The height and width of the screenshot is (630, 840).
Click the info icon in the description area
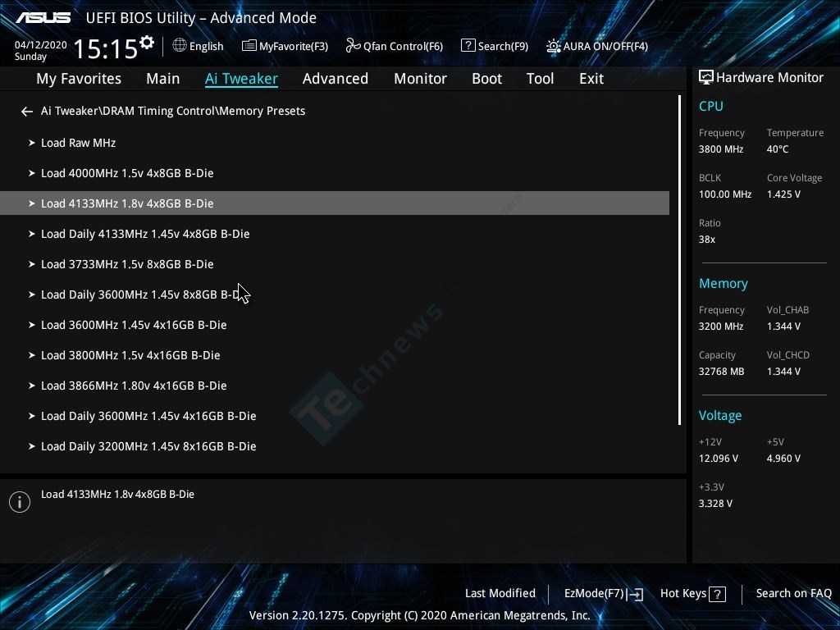pyautogui.click(x=20, y=502)
